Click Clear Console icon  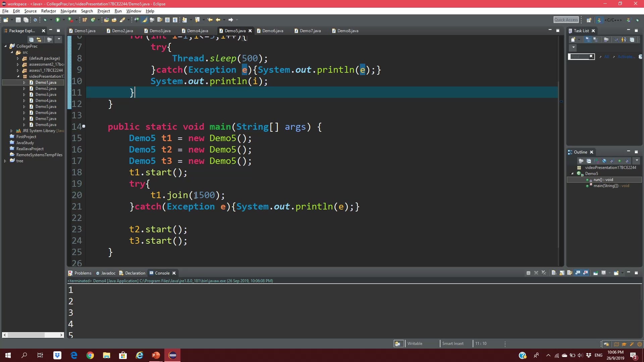coord(554,273)
